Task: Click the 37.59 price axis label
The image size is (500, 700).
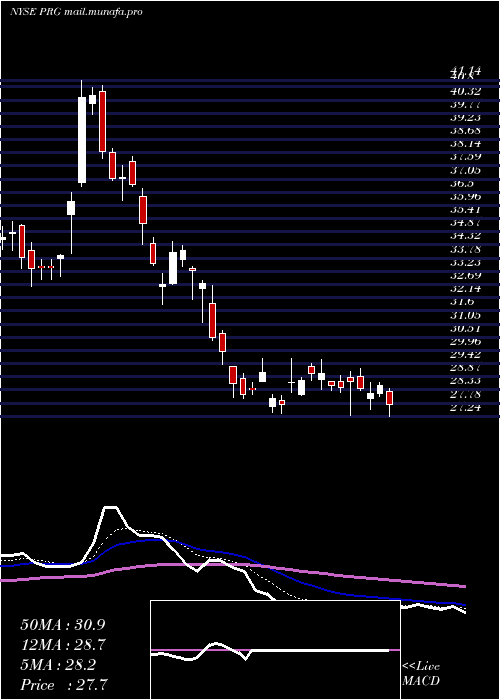Action: [465, 157]
